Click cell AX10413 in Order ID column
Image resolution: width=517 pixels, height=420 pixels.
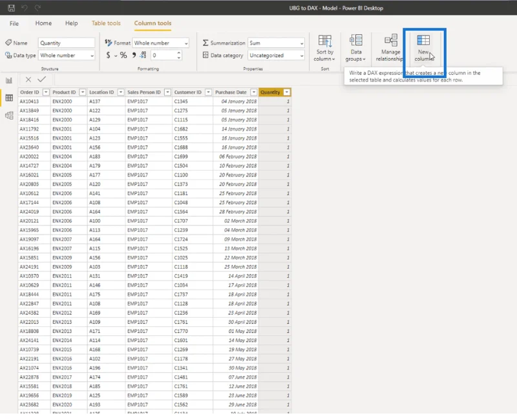(x=29, y=101)
